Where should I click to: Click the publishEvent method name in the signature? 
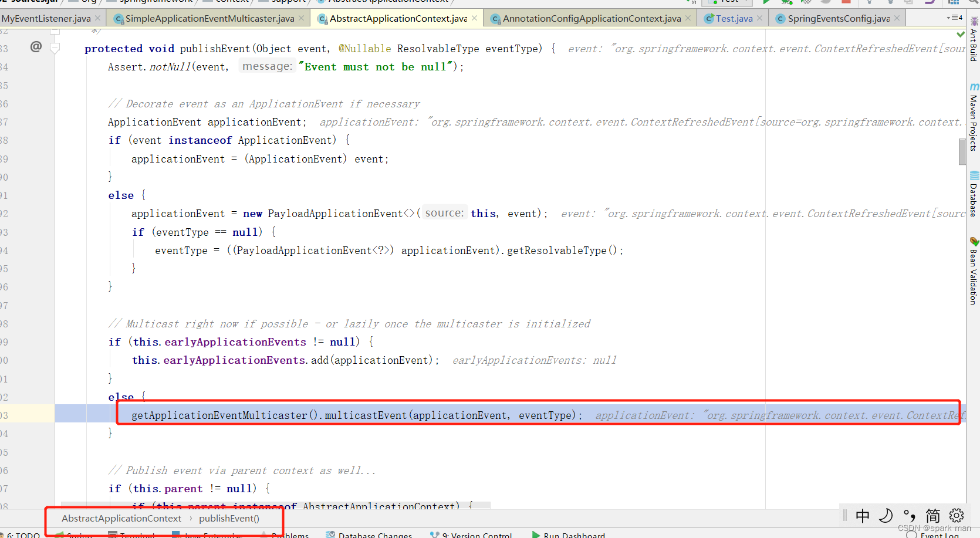click(215, 49)
